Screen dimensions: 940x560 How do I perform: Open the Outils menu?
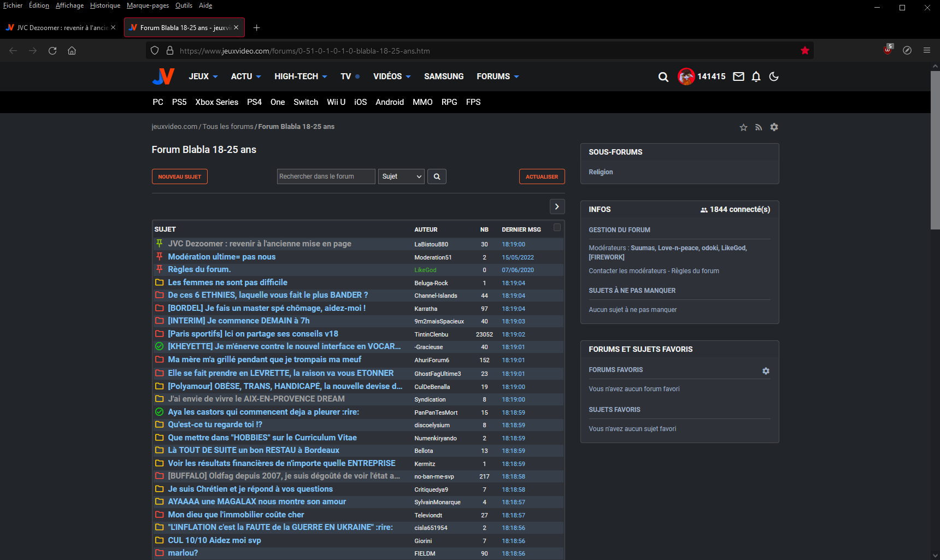tap(184, 5)
